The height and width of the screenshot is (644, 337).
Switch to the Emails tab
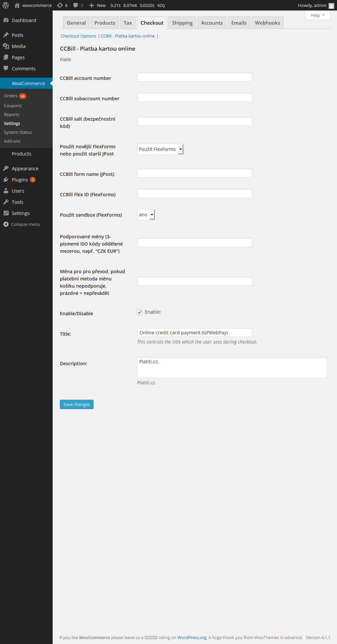(239, 23)
